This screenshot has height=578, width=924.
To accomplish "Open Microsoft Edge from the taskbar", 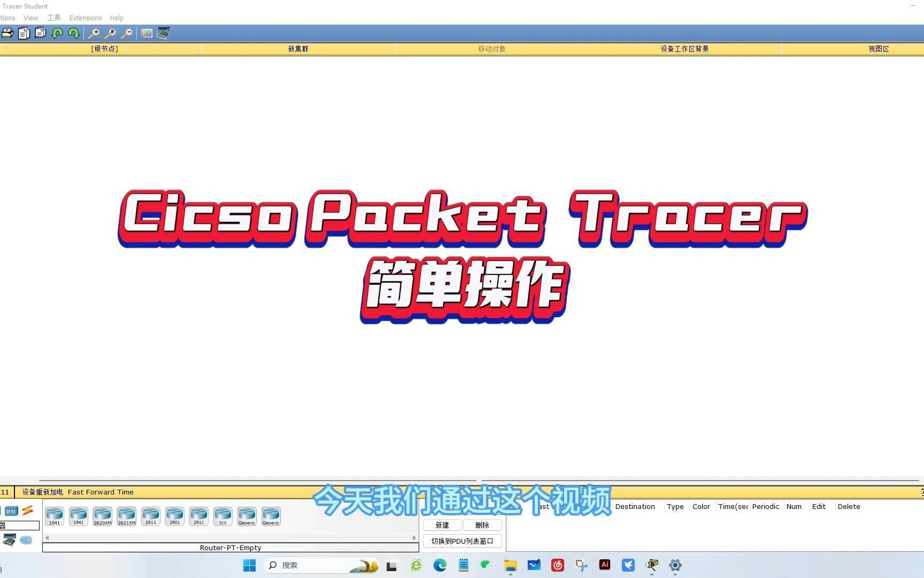I will (440, 565).
